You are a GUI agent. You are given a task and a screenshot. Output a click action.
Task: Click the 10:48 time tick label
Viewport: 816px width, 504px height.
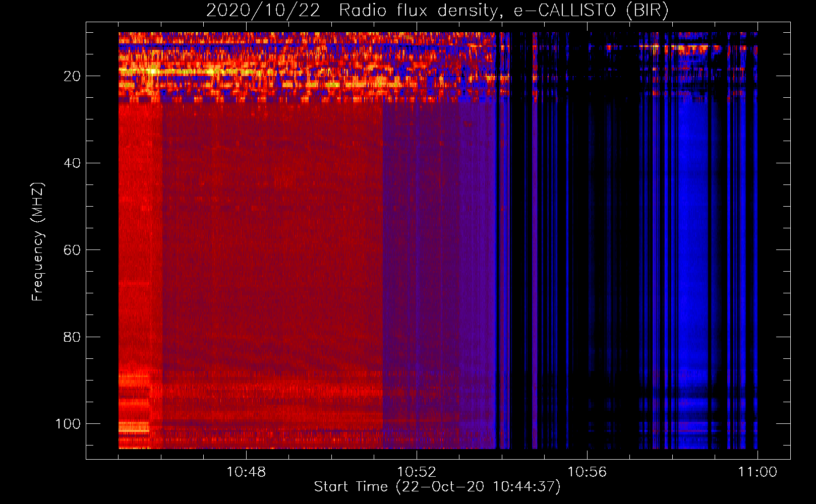pos(246,472)
